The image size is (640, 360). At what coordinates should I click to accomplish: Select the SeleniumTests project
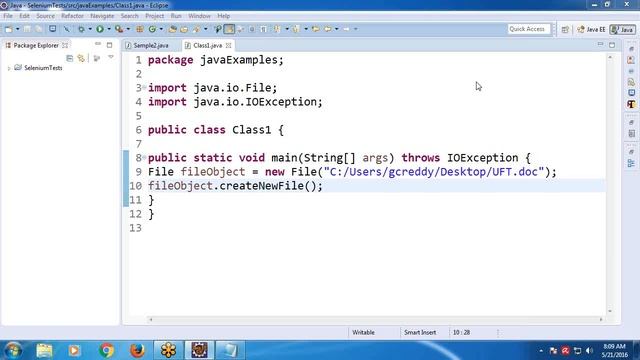click(43, 68)
